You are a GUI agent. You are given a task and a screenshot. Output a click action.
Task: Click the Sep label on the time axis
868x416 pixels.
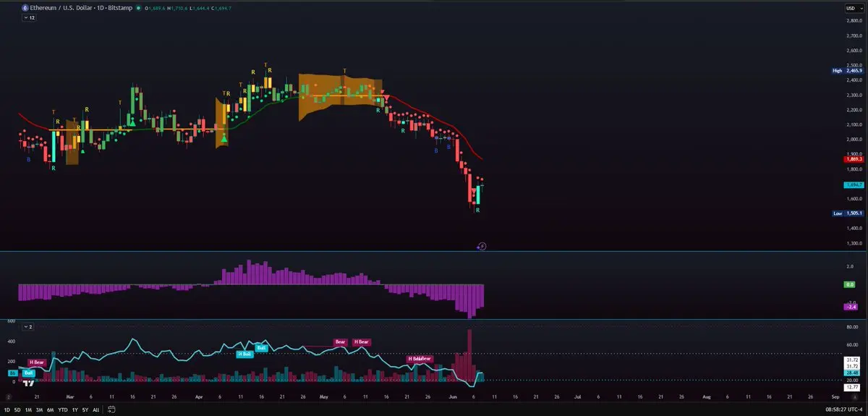(835, 397)
